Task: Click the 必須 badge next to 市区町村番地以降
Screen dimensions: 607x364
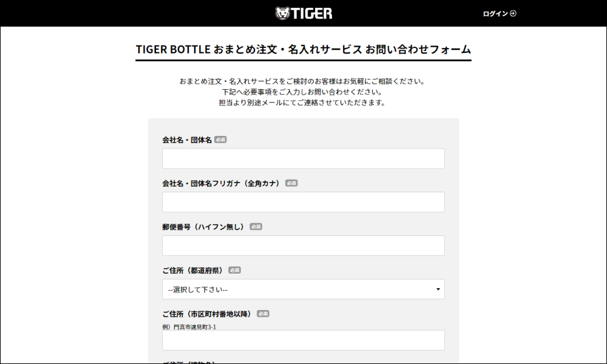Action: click(x=262, y=314)
